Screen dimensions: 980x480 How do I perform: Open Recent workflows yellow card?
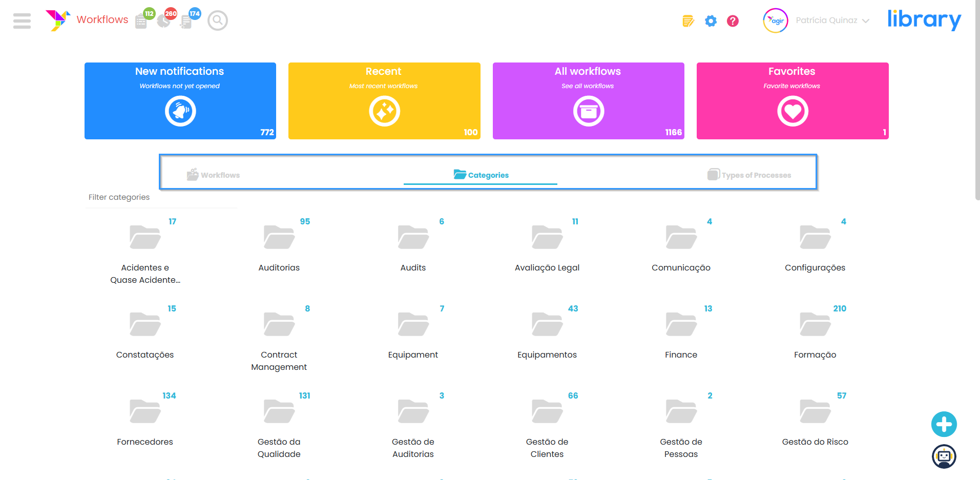point(384,101)
